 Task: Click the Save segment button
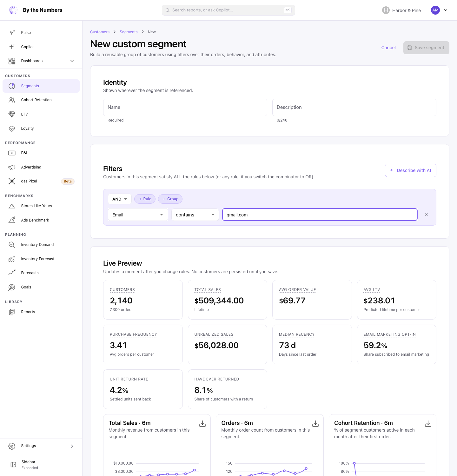click(x=426, y=48)
